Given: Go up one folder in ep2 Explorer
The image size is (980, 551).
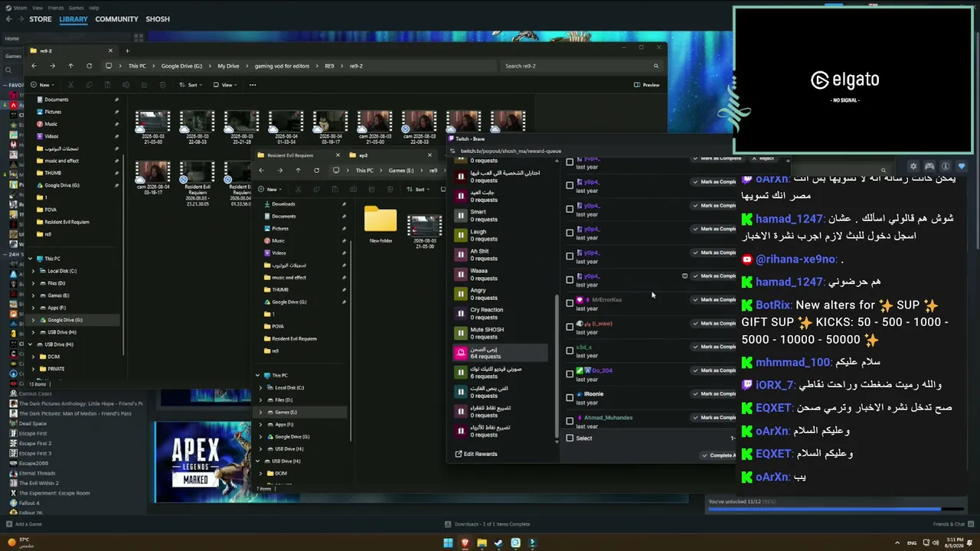Looking at the screenshot, I should [x=298, y=171].
